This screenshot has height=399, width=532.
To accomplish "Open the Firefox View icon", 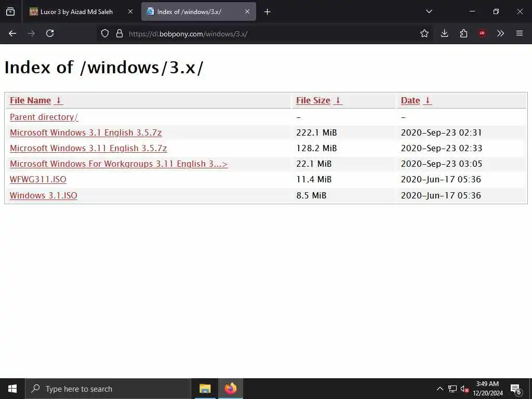I will pos(10,12).
